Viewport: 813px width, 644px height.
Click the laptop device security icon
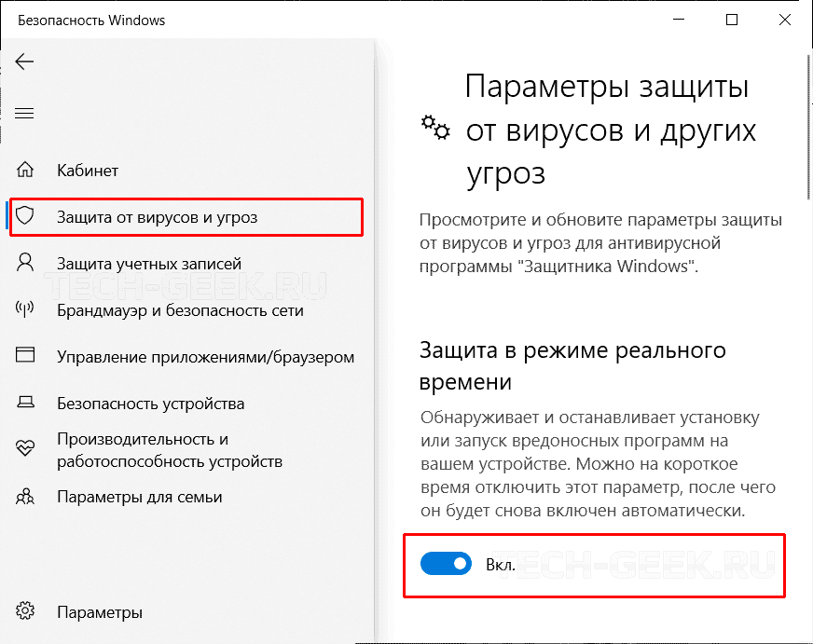[x=26, y=404]
